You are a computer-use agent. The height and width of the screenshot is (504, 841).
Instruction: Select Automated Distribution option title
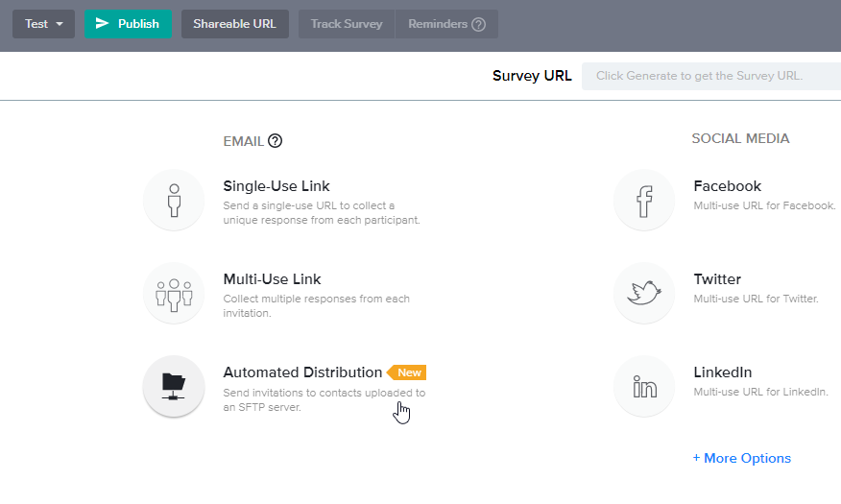point(302,372)
